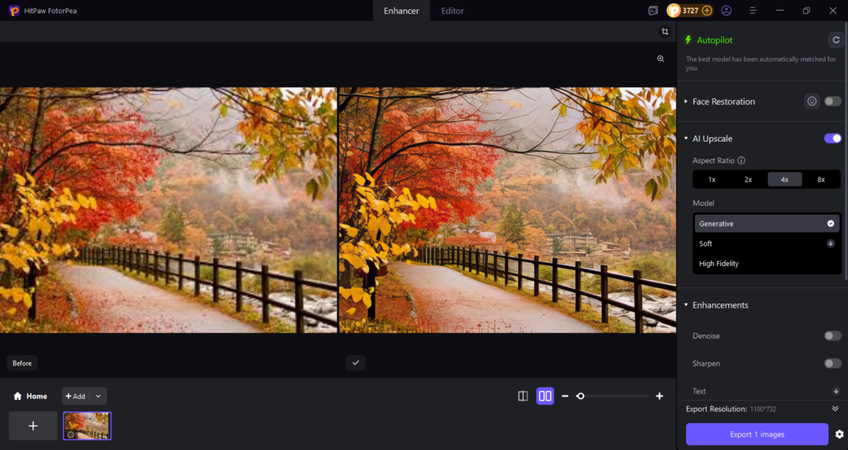
Task: Go to Home
Action: 30,396
